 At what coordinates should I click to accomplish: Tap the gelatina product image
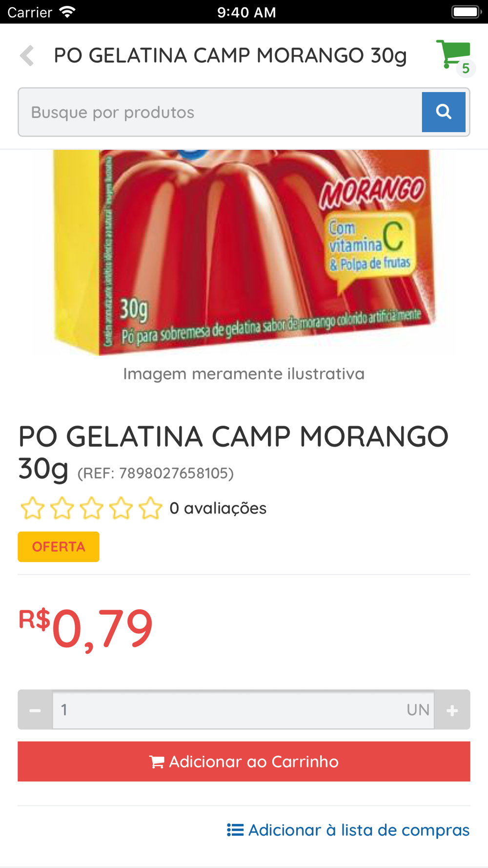244,252
